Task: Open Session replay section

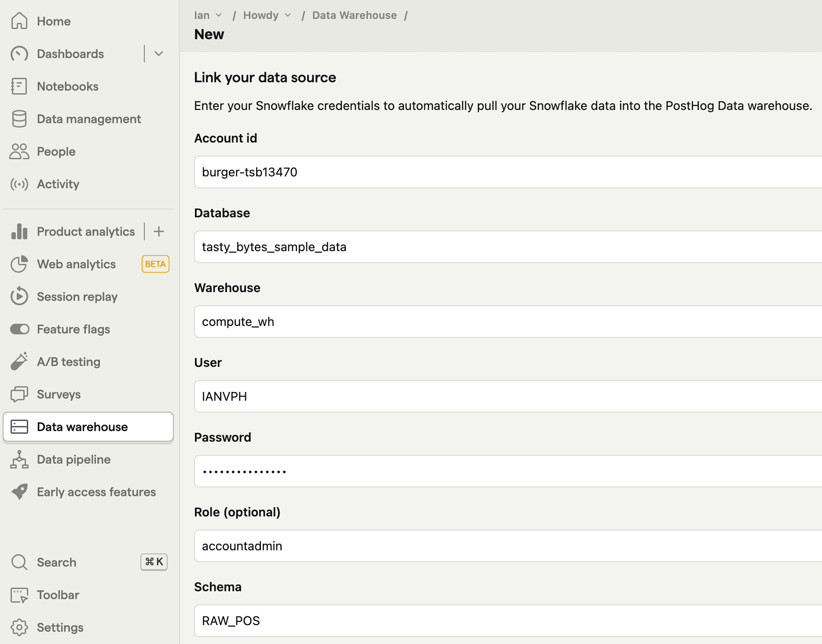Action: [77, 296]
